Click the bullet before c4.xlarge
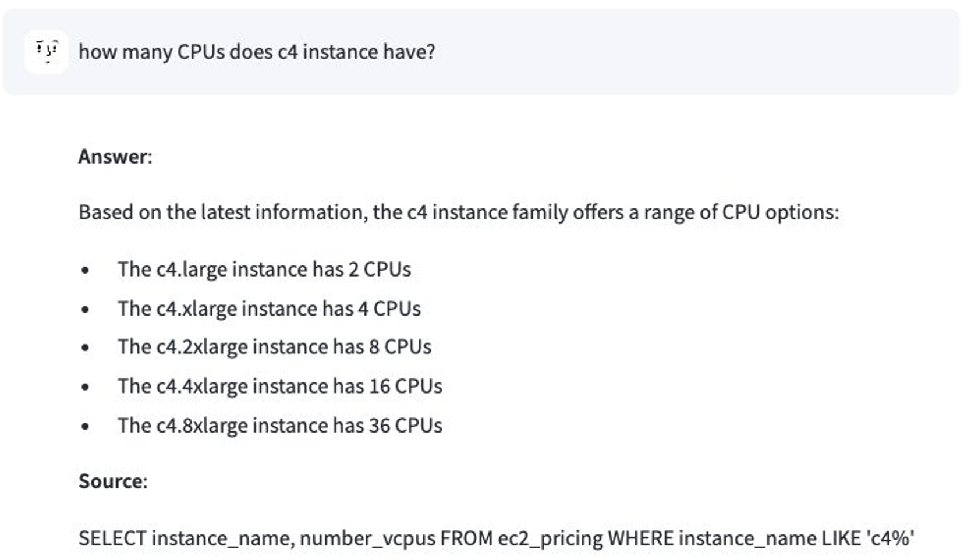Viewport: 964px width, 560px height. [86, 309]
